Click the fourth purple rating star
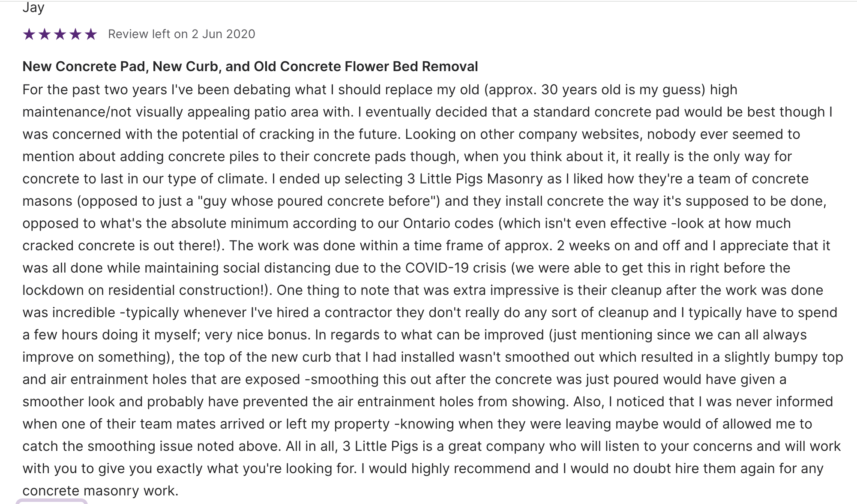 pyautogui.click(x=75, y=34)
